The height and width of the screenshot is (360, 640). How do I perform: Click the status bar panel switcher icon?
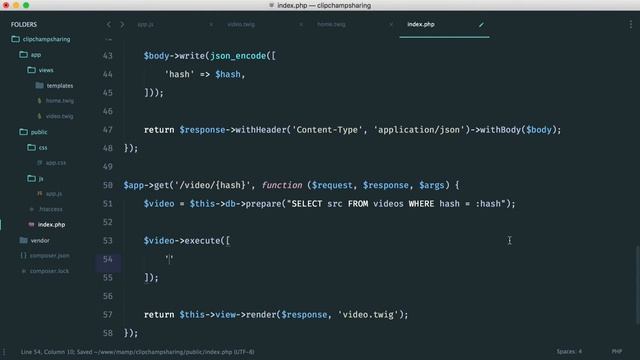point(4,352)
